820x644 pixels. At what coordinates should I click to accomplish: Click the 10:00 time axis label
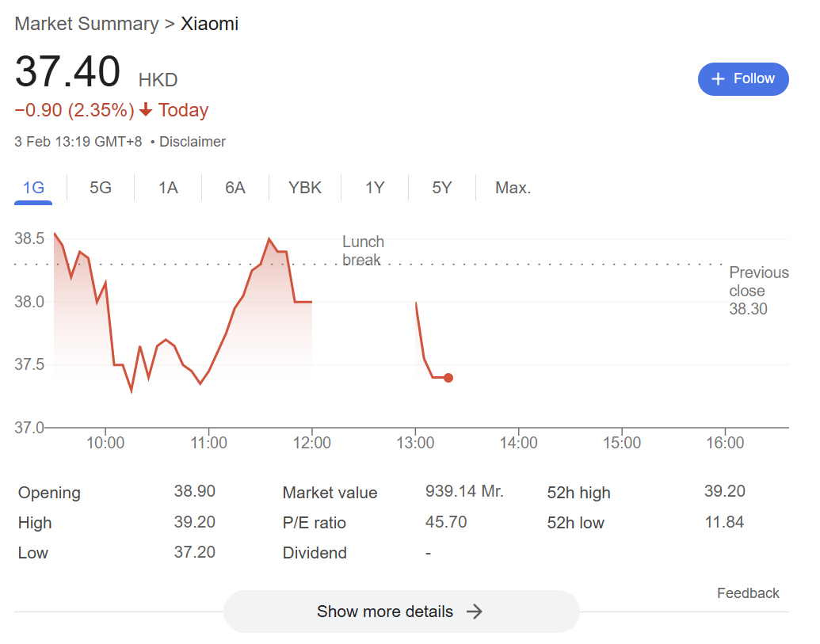[105, 443]
